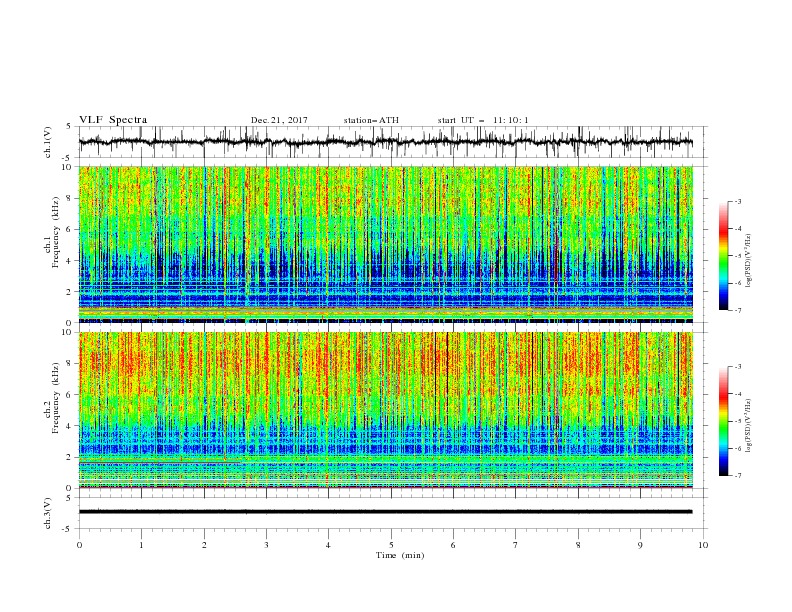This screenshot has height=612, width=792.
Task: Click the ch.1 colorbar "log(PSD)(V²/Hz)" label
Action: click(748, 261)
